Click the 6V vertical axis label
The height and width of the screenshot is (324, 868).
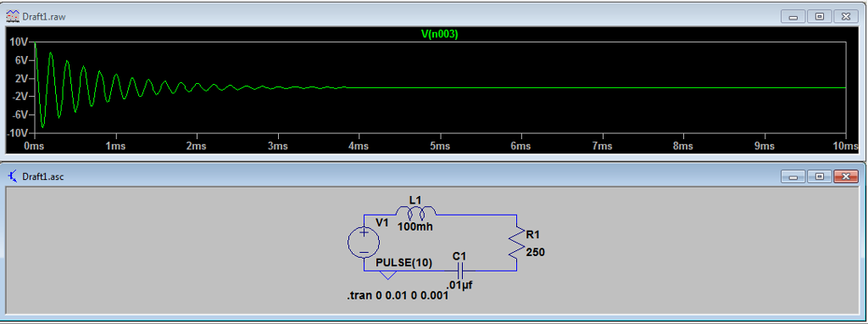pos(21,60)
